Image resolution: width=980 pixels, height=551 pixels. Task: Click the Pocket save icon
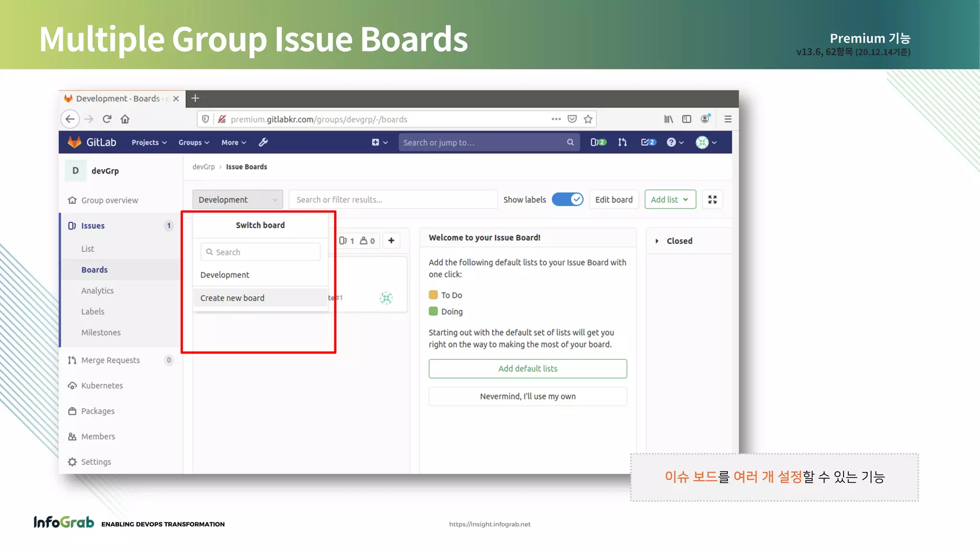(572, 119)
